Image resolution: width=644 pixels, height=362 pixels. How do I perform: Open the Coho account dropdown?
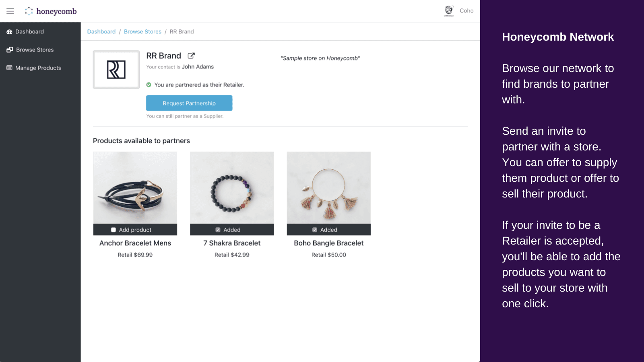[466, 10]
